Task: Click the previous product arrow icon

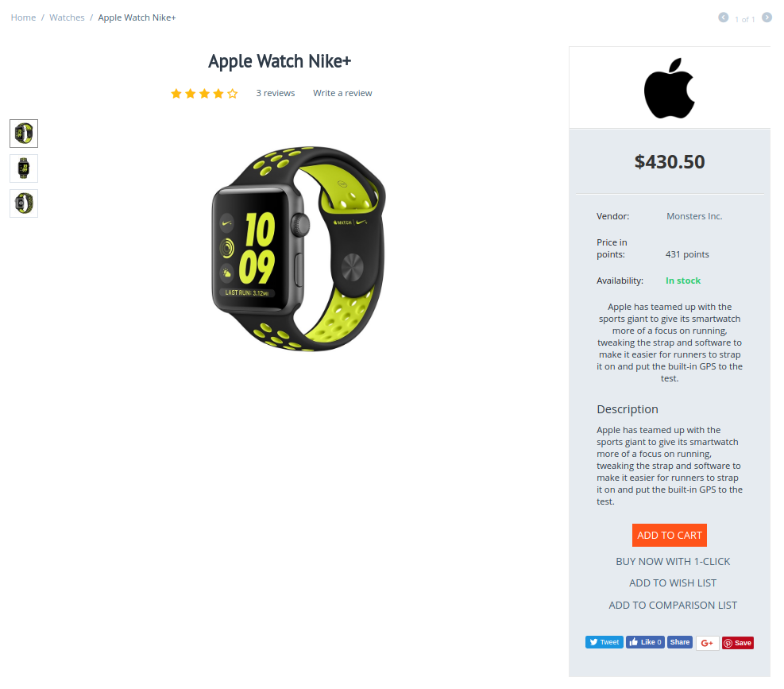Action: (723, 17)
